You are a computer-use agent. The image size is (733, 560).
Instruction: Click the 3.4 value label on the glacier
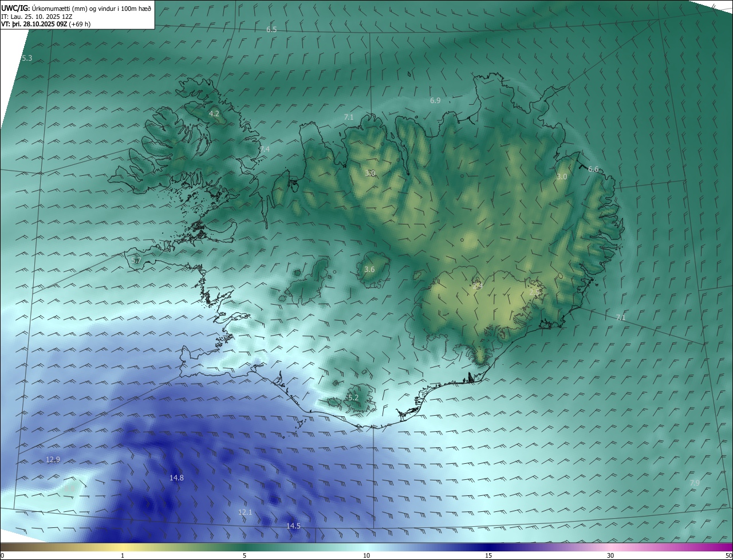[x=478, y=286]
